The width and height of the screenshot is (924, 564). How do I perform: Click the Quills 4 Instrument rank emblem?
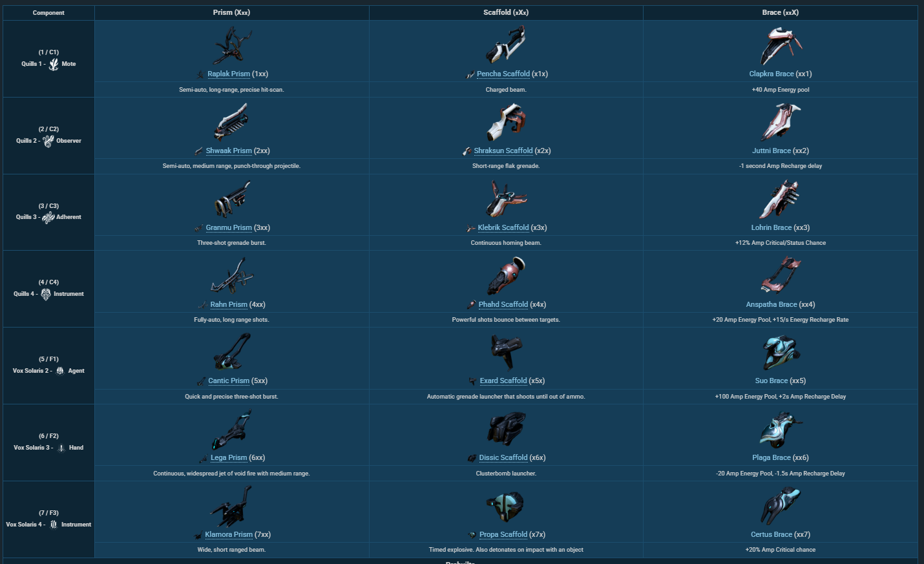click(x=46, y=294)
